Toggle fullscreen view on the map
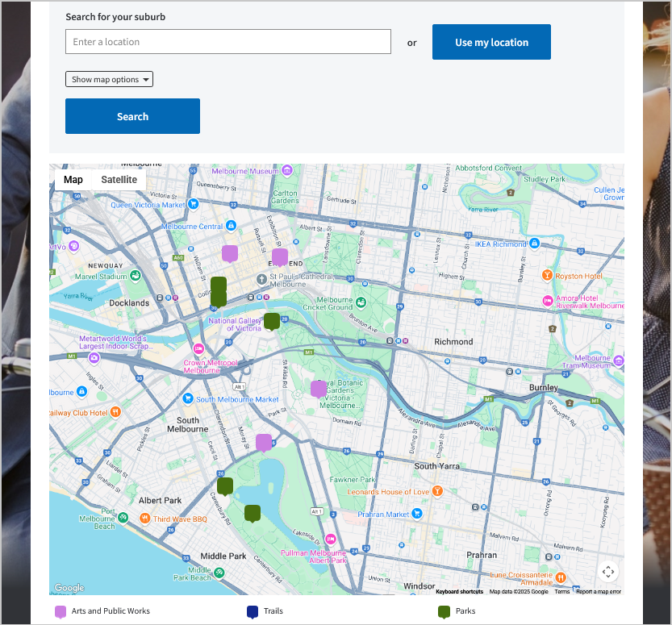This screenshot has height=625, width=672. point(608,571)
